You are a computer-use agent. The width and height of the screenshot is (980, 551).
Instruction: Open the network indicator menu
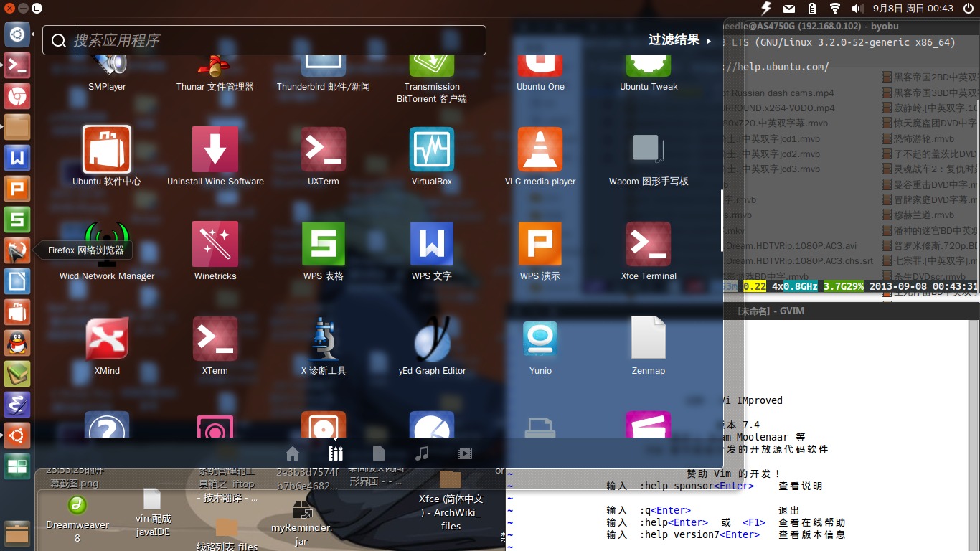pyautogui.click(x=835, y=9)
